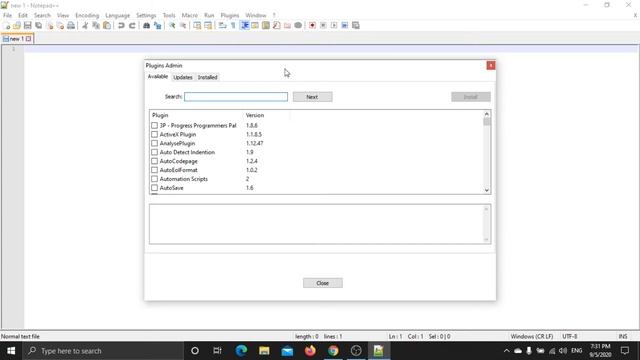Click the Print toolbar icon
The width and height of the screenshot is (640, 360).
point(71,25)
